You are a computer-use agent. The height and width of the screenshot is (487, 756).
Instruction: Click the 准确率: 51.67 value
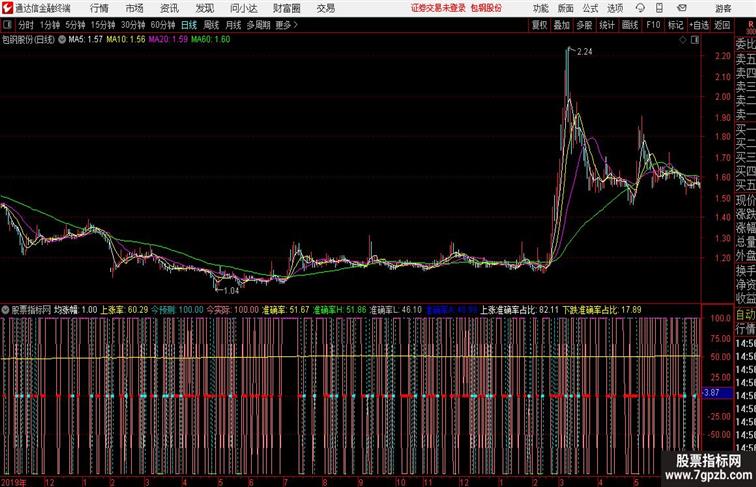[x=285, y=310]
